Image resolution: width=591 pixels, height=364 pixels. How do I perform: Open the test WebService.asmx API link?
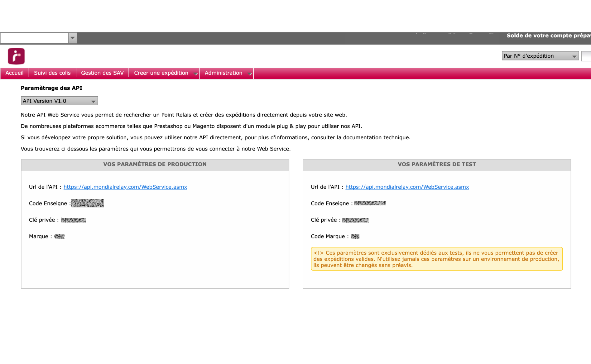click(407, 187)
